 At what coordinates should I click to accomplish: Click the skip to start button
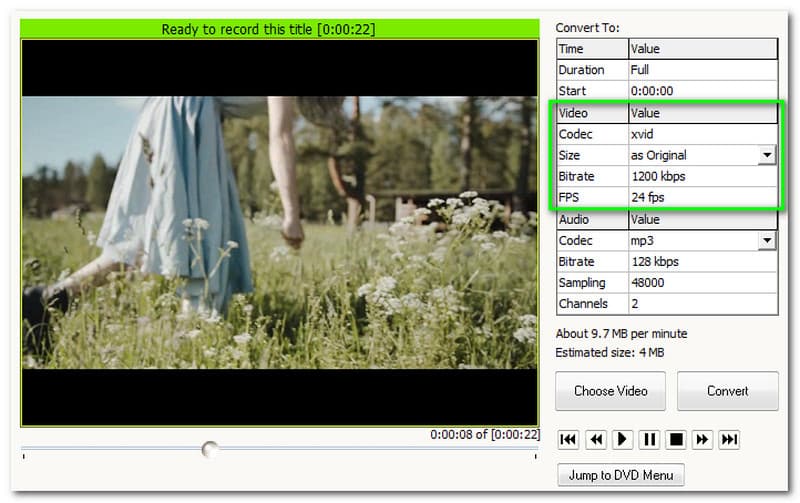[x=568, y=439]
